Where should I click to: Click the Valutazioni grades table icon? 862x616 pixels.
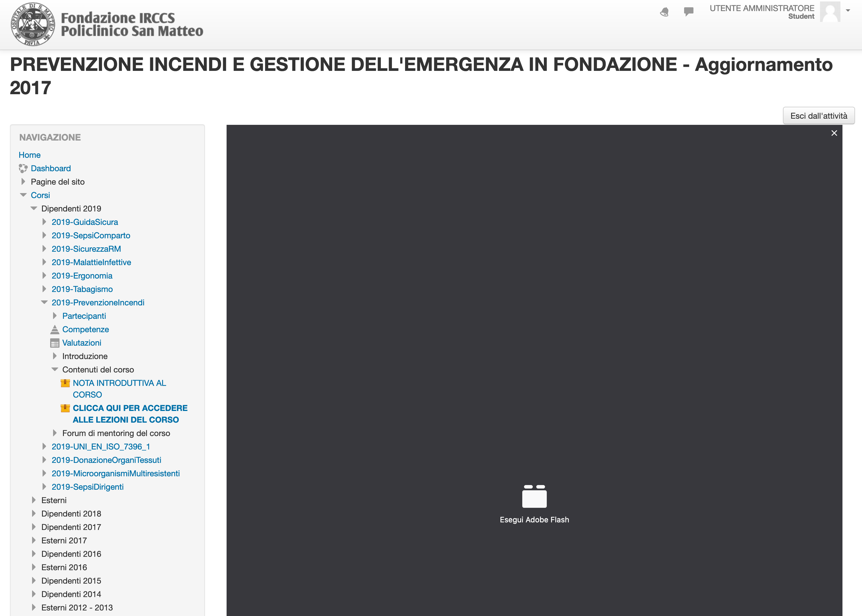tap(55, 343)
